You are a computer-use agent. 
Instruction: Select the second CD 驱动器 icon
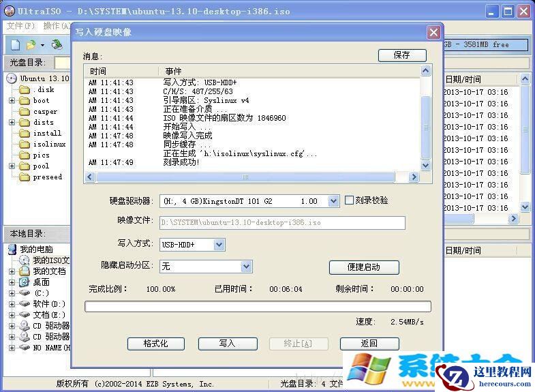coord(25,337)
